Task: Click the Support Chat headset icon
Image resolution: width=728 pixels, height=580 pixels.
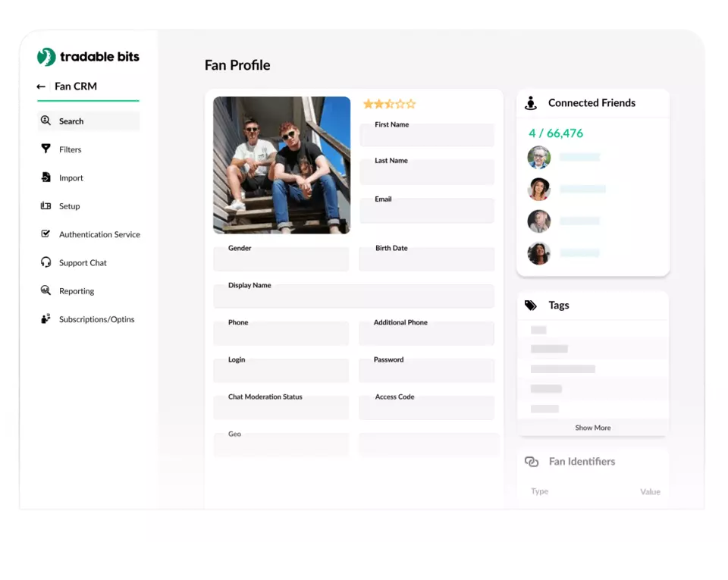Action: click(45, 262)
